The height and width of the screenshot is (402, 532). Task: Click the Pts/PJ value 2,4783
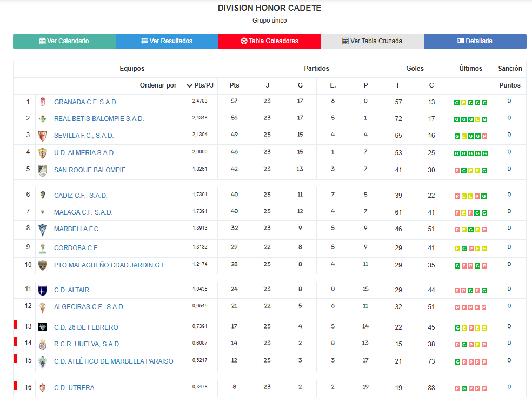pyautogui.click(x=199, y=101)
